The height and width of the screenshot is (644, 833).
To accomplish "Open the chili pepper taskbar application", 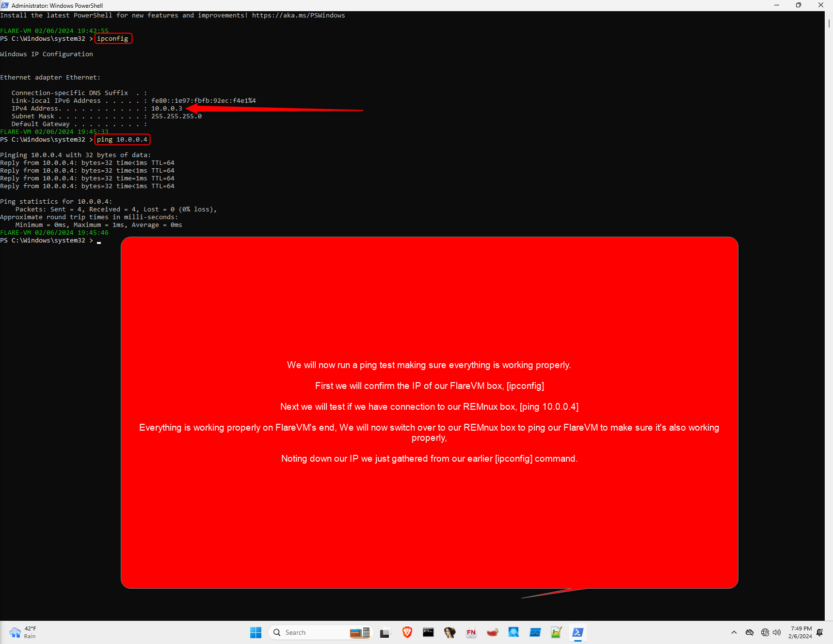I will pos(492,632).
